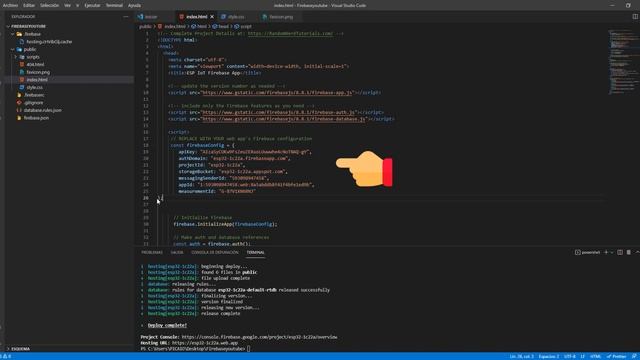Open the feedback icon in status bar
640x360 pixels.
[x=634, y=356]
